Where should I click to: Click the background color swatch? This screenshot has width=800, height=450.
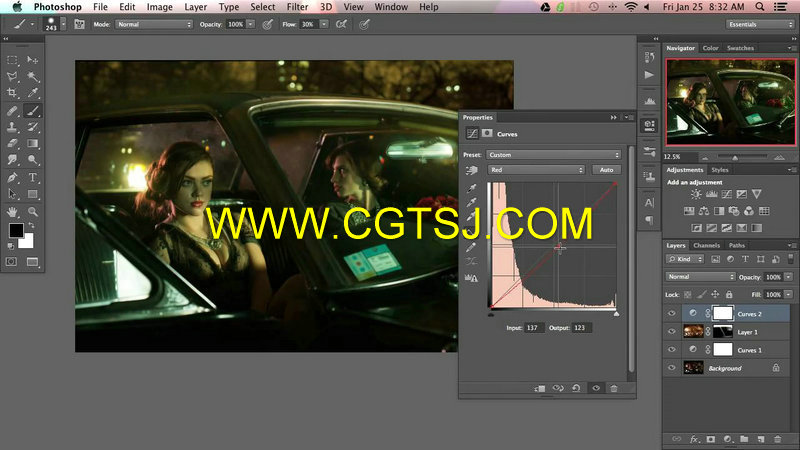(x=28, y=242)
